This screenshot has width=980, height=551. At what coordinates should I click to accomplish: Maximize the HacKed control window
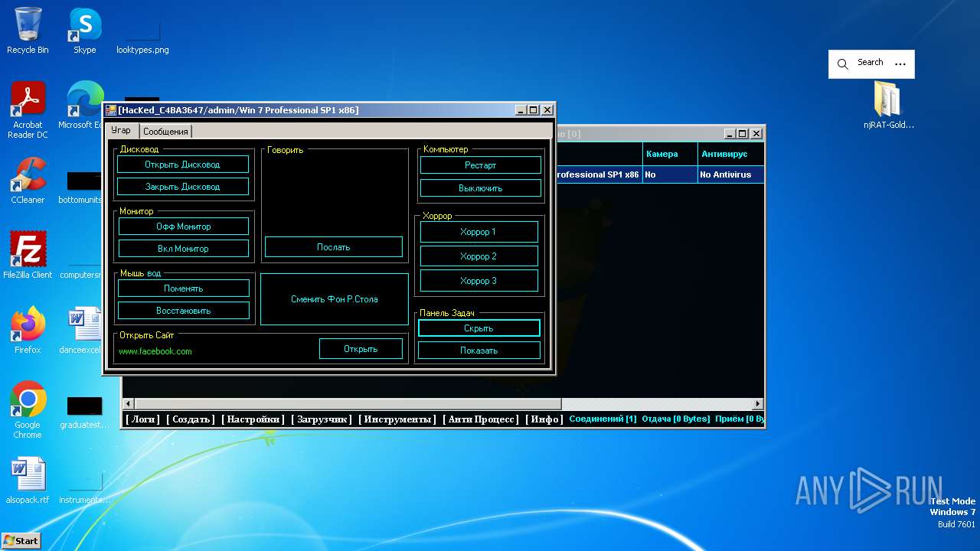click(534, 110)
